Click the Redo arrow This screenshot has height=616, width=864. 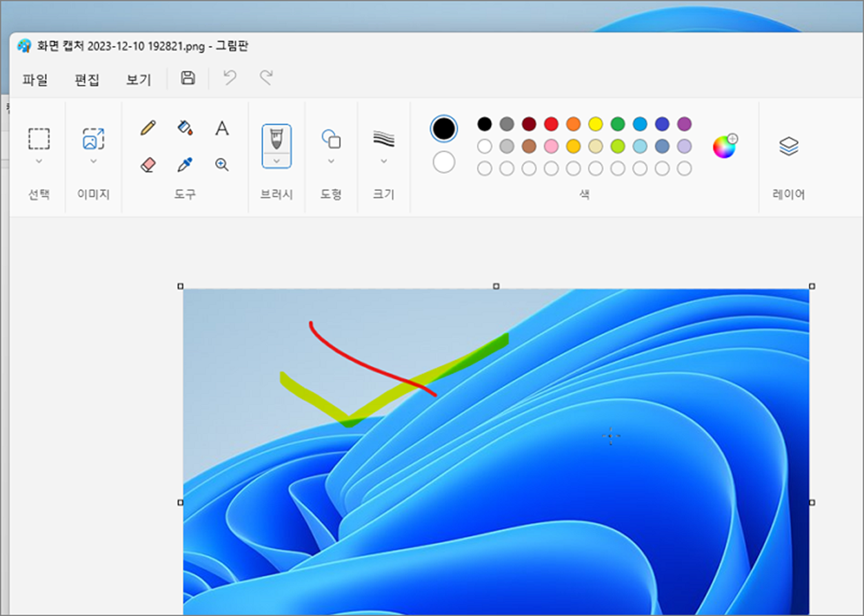tap(266, 78)
